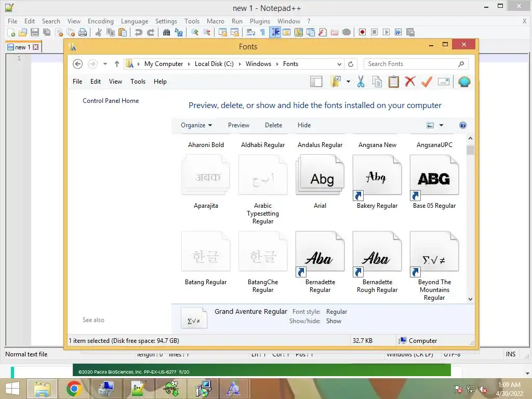Toggle Show All Characters pilcrow icon
532x399 pixels.
click(x=262, y=32)
